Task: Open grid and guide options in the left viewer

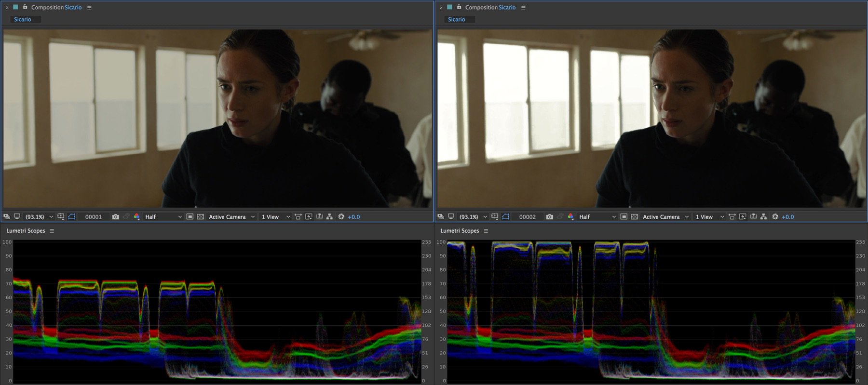Action: (61, 217)
